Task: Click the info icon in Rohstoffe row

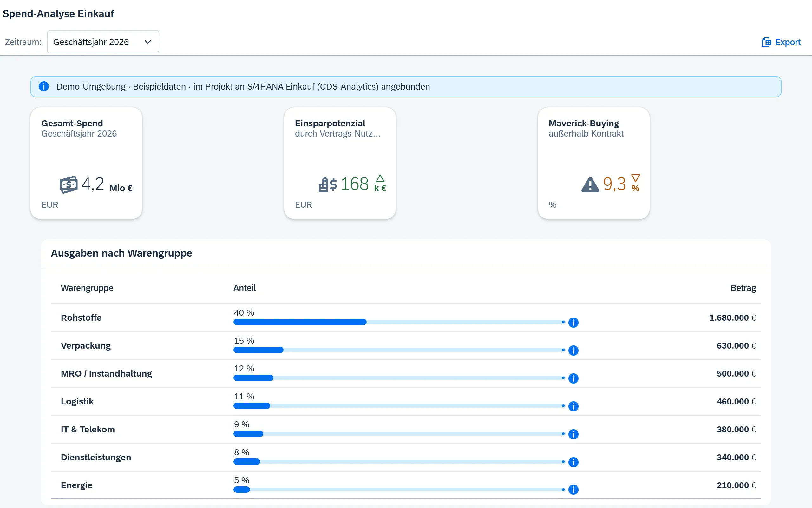Action: (573, 323)
